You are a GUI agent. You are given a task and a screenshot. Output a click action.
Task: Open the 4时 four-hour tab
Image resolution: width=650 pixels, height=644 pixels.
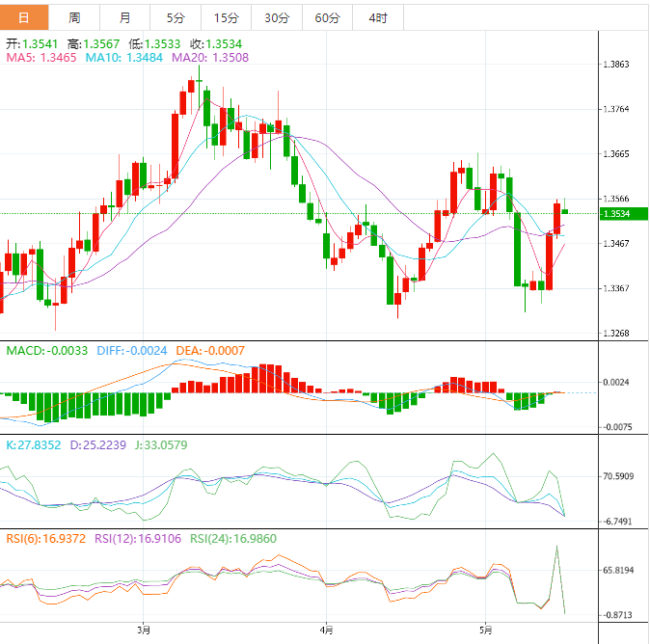click(x=378, y=18)
